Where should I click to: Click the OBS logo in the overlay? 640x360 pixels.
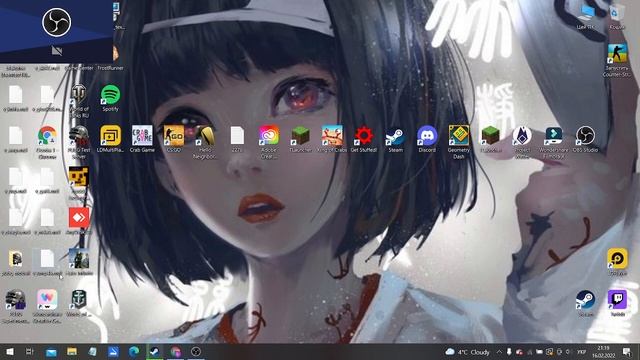[57, 22]
